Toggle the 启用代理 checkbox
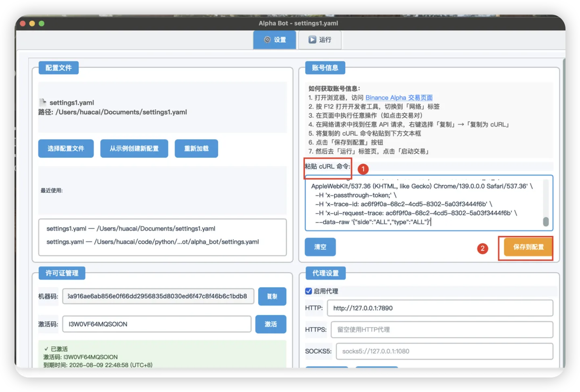 pyautogui.click(x=309, y=291)
